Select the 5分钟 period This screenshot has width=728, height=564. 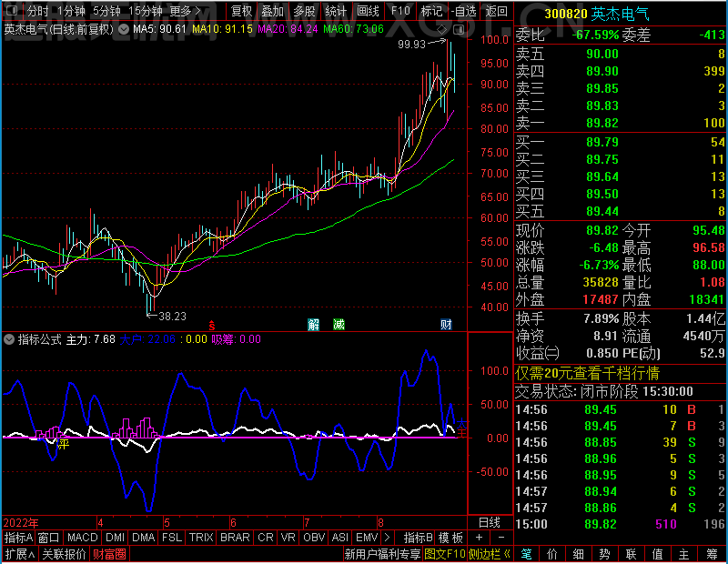tap(106, 11)
